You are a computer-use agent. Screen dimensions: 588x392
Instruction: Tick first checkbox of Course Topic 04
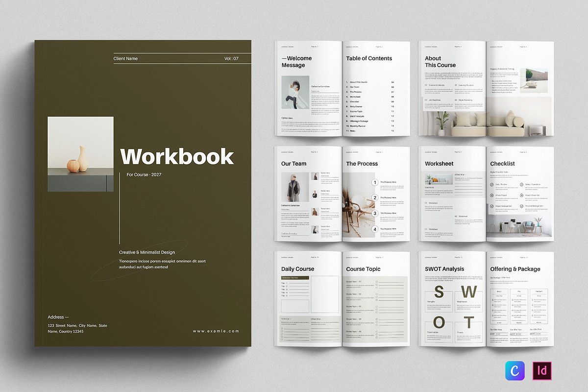tap(377, 319)
